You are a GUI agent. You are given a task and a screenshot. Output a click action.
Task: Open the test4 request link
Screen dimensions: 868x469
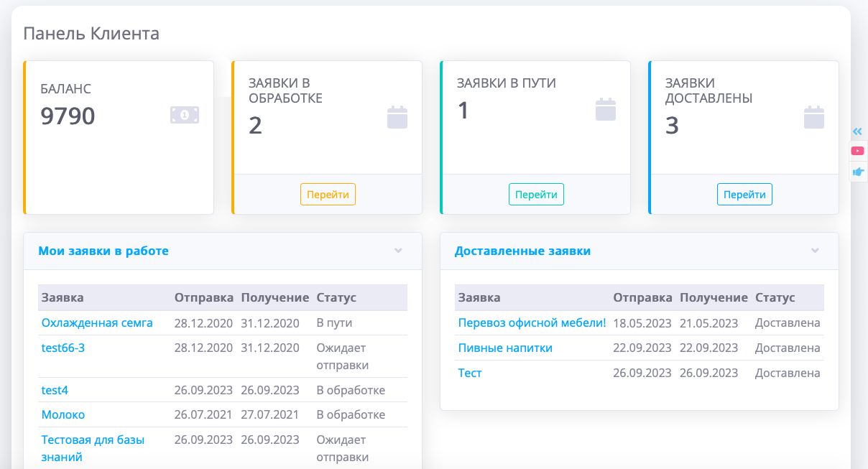pos(55,390)
